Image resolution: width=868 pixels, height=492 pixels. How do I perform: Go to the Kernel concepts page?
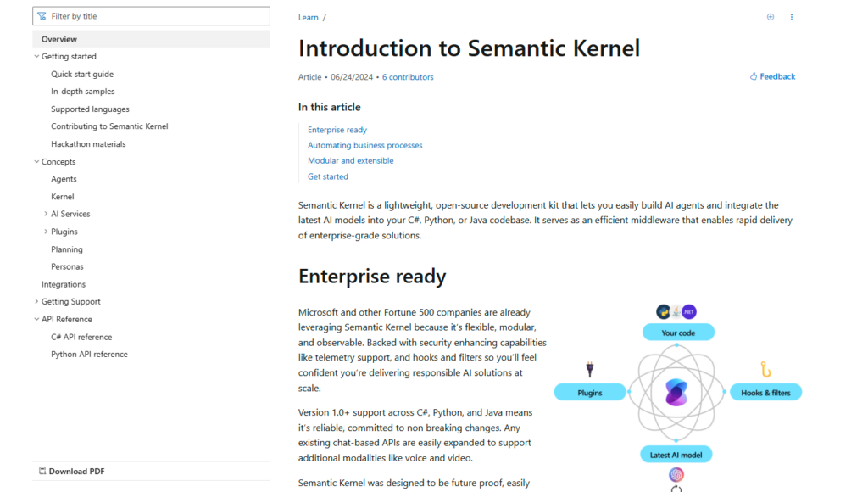coord(63,197)
